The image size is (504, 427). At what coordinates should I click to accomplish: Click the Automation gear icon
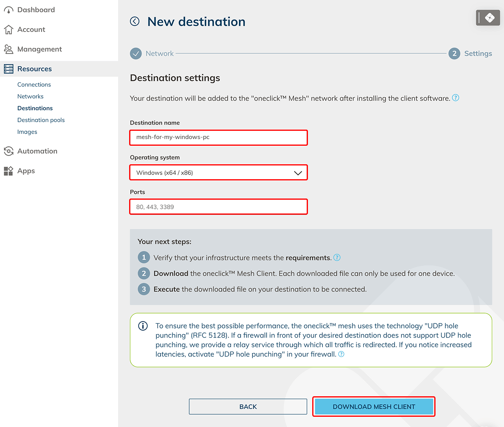point(8,151)
